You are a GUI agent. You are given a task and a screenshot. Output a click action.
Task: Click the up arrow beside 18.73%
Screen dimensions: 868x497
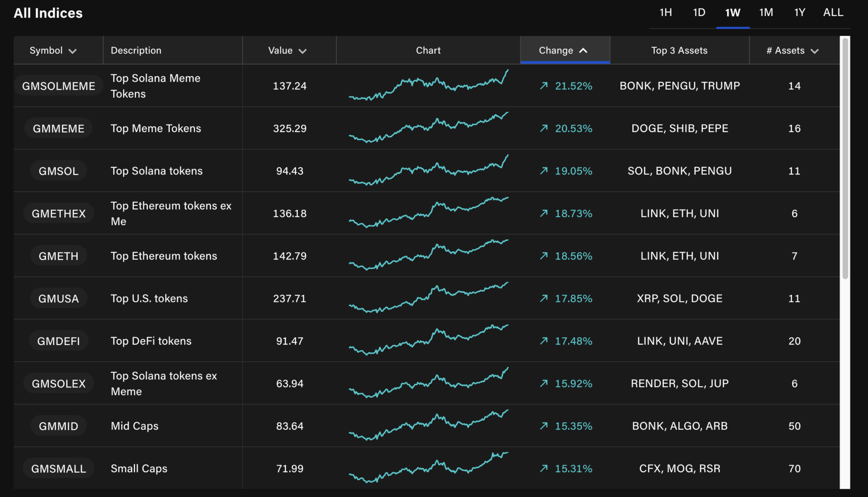click(x=544, y=213)
